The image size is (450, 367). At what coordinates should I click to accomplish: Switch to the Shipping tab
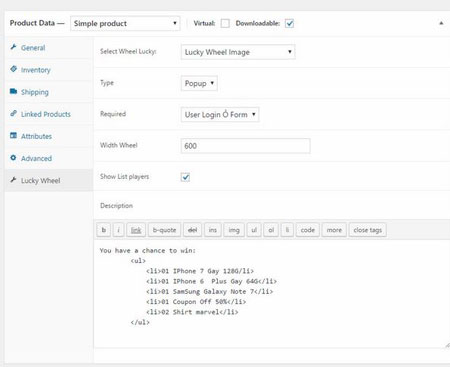(49, 92)
